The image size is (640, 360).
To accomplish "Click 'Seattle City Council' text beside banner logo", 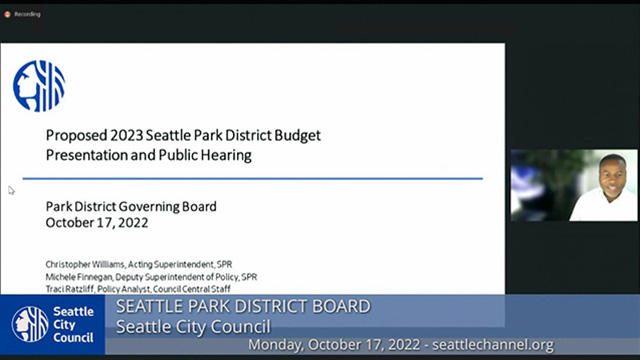I will pos(73,324).
